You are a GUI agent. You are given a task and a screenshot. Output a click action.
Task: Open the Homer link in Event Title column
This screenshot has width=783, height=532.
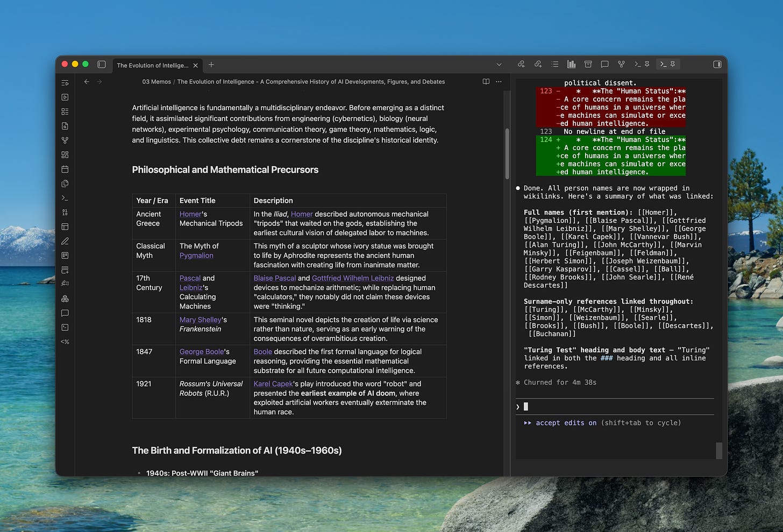pyautogui.click(x=190, y=214)
